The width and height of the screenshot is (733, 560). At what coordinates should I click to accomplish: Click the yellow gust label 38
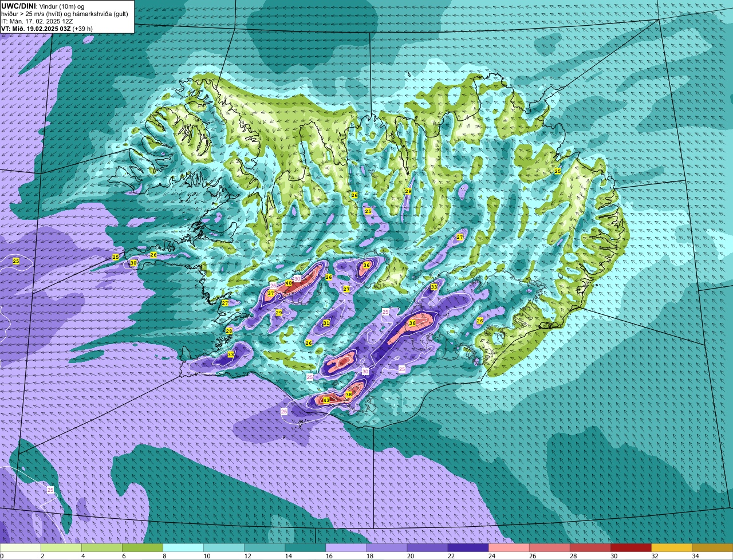[x=349, y=395]
